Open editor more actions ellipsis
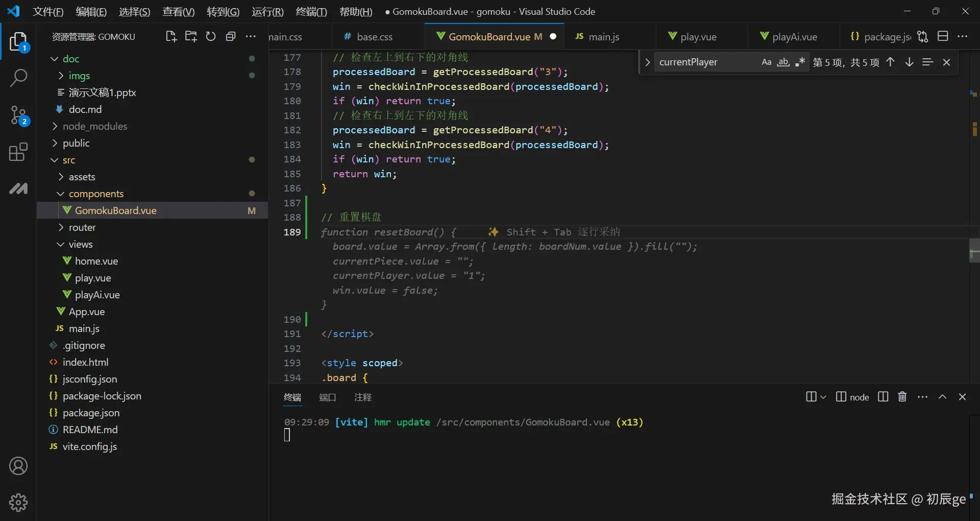 963,36
